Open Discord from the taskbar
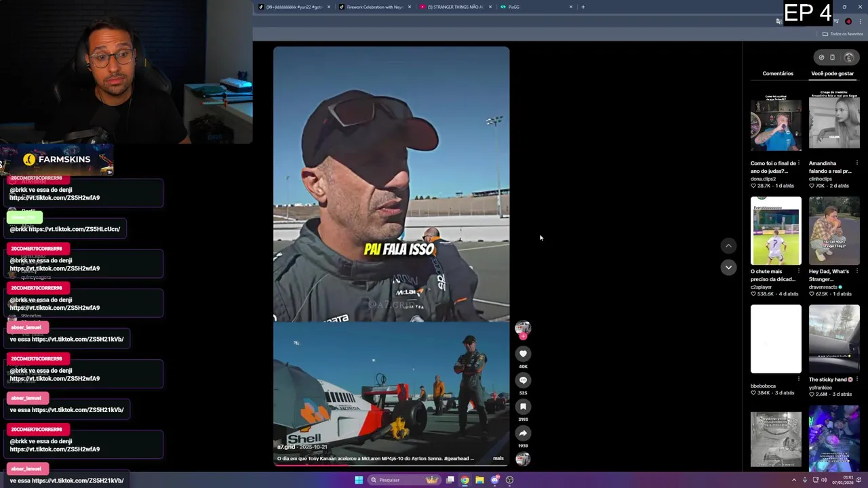The image size is (868, 488). coord(495,480)
